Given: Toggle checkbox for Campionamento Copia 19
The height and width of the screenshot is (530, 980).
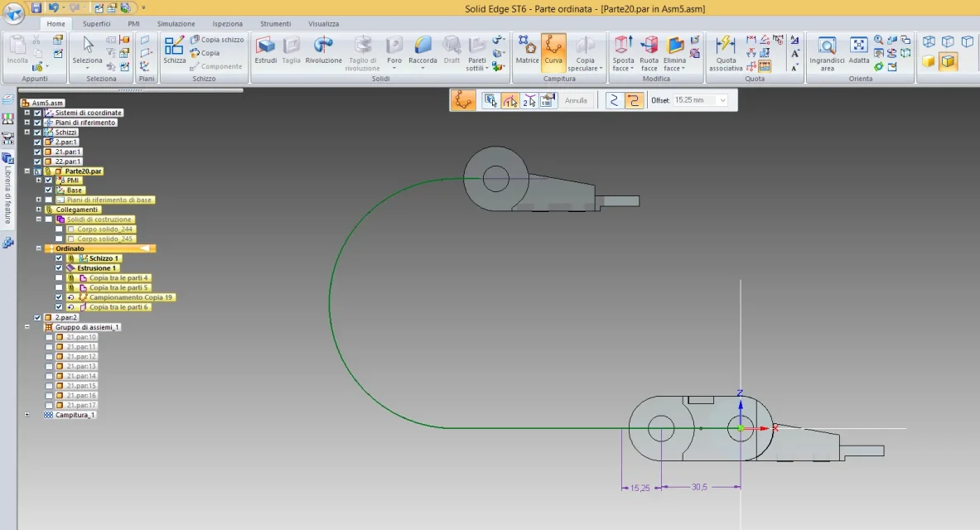Looking at the screenshot, I should point(59,297).
